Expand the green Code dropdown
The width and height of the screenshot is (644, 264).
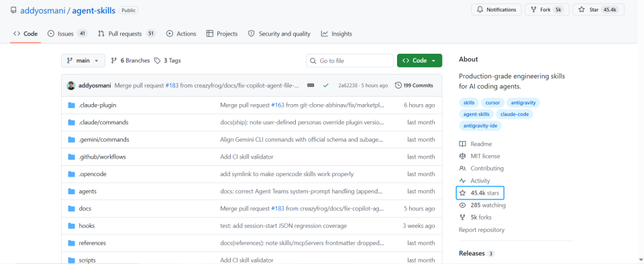coord(419,60)
